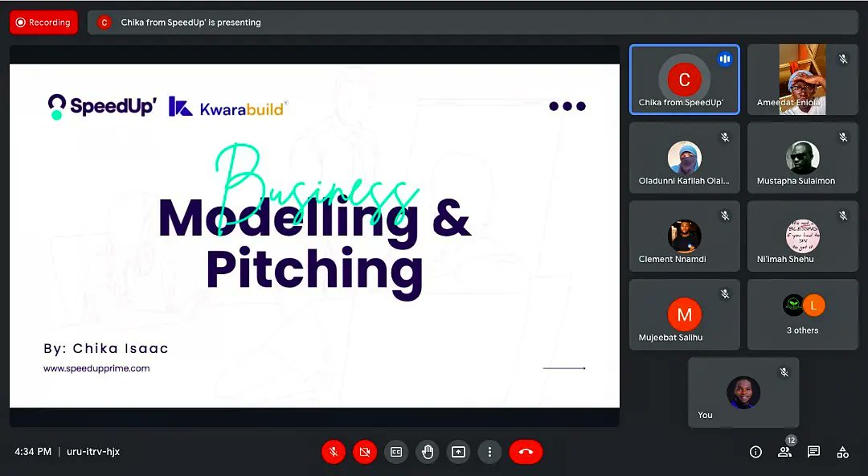Raise your hand
Image resolution: width=868 pixels, height=476 pixels.
pyautogui.click(x=428, y=452)
